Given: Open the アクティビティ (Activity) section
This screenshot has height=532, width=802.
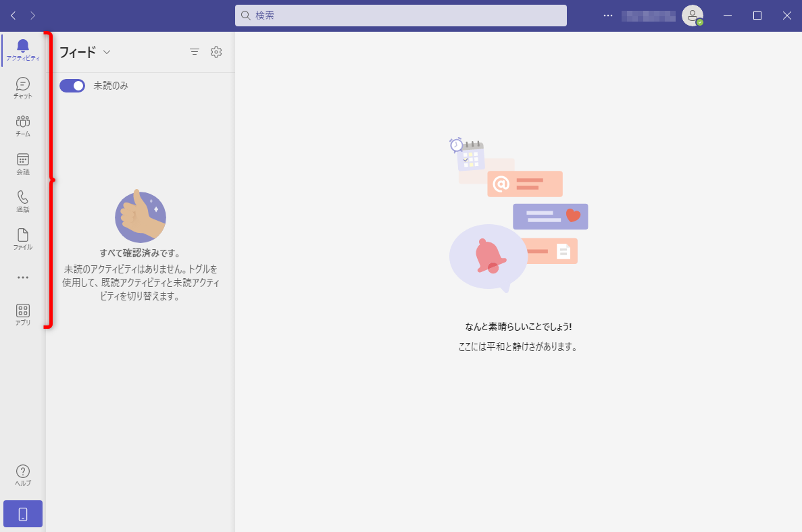Looking at the screenshot, I should click(22, 49).
